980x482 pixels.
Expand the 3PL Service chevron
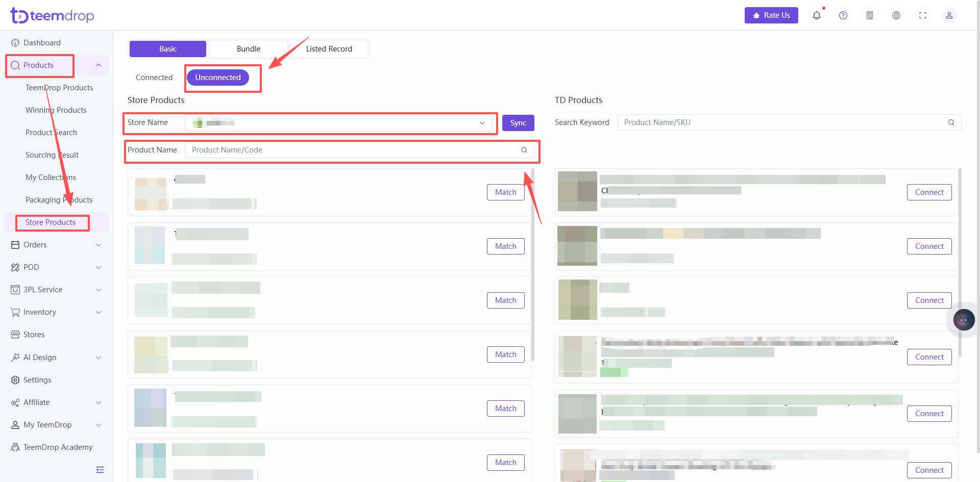pyautogui.click(x=99, y=290)
